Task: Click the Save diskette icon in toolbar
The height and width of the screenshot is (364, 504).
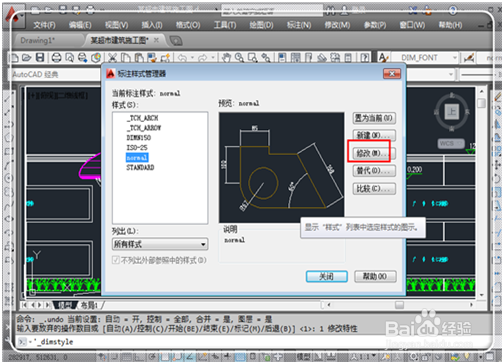Action: tap(40, 58)
